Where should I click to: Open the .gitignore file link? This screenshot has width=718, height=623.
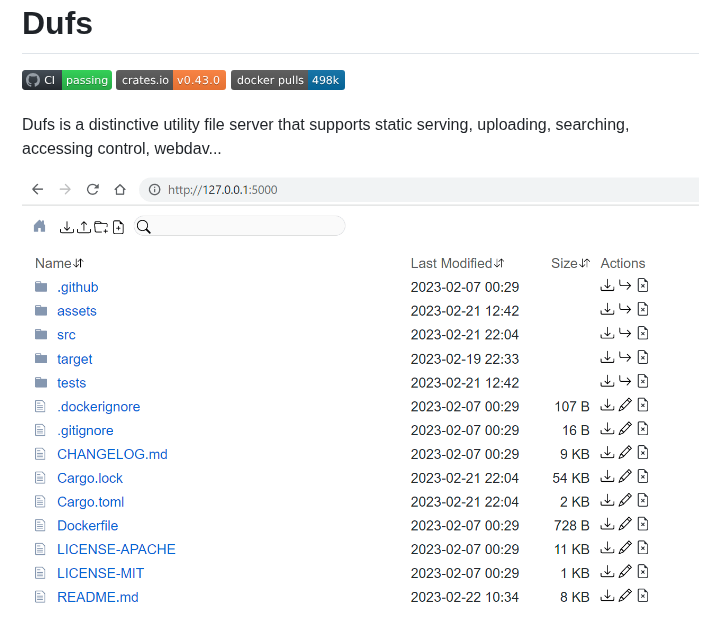(x=85, y=430)
